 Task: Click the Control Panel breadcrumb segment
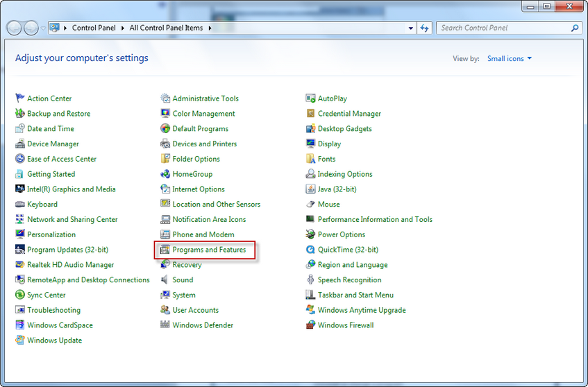(94, 28)
